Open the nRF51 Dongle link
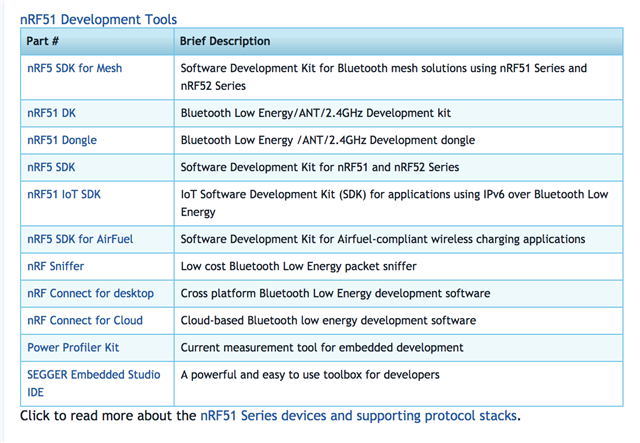The image size is (640, 443). (62, 140)
